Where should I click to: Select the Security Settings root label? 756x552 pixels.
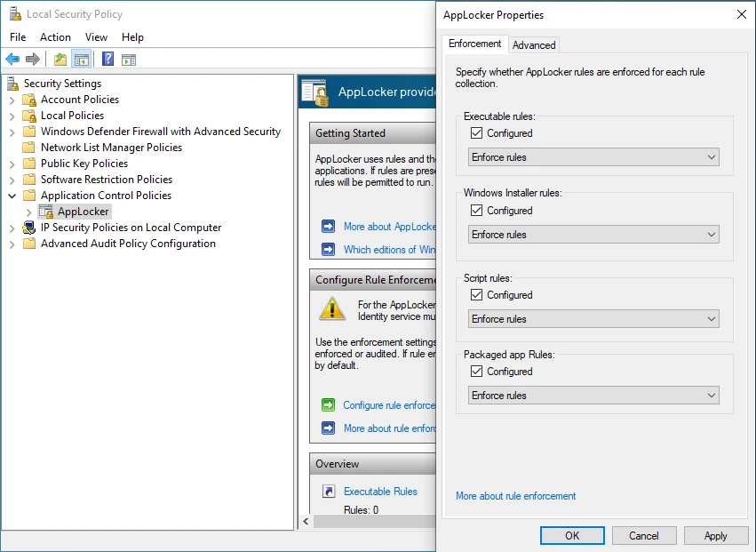63,84
